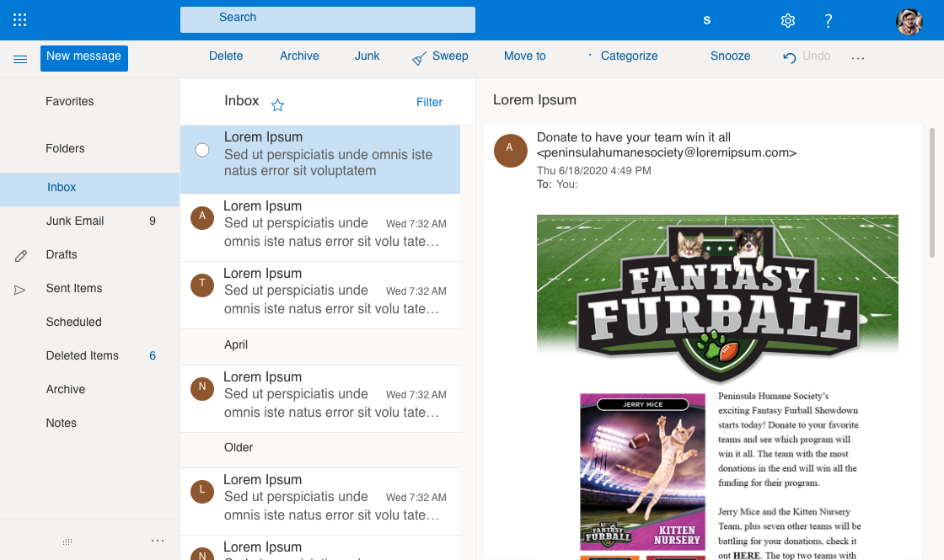
Task: Collapse the Folders section
Action: coord(65,148)
